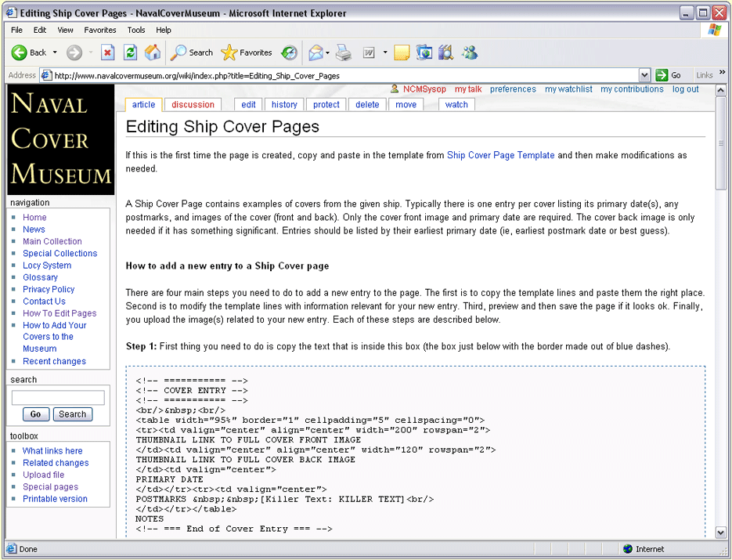The width and height of the screenshot is (732, 560).
Task: Open the address bar dropdown list
Action: 644,75
